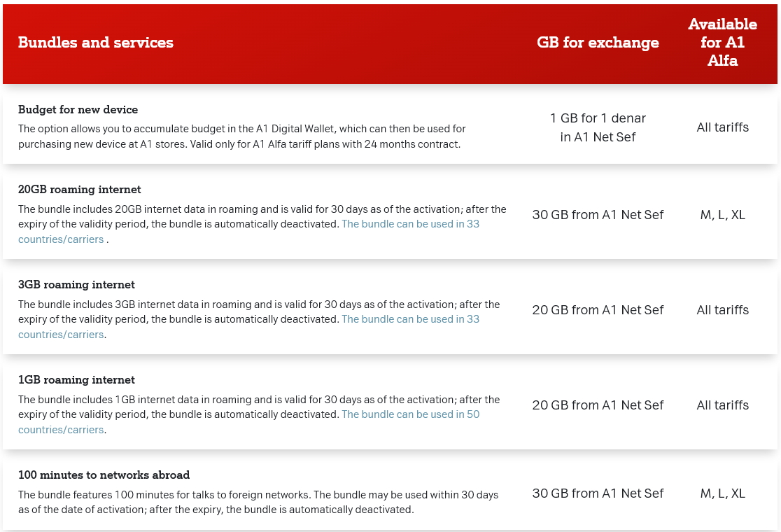Image resolution: width=781 pixels, height=532 pixels.
Task: Click the 20 GB exchange value for 1GB roaming
Action: tap(598, 405)
